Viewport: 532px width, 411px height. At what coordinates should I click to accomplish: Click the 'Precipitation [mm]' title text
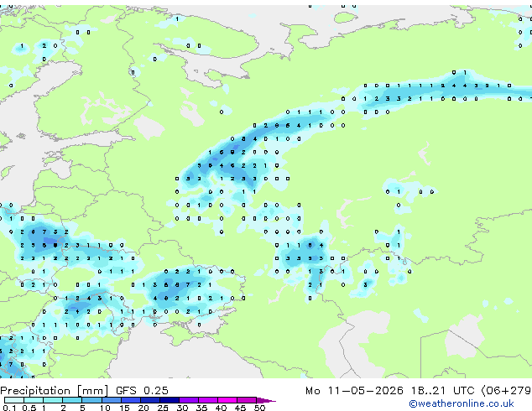click(54, 391)
